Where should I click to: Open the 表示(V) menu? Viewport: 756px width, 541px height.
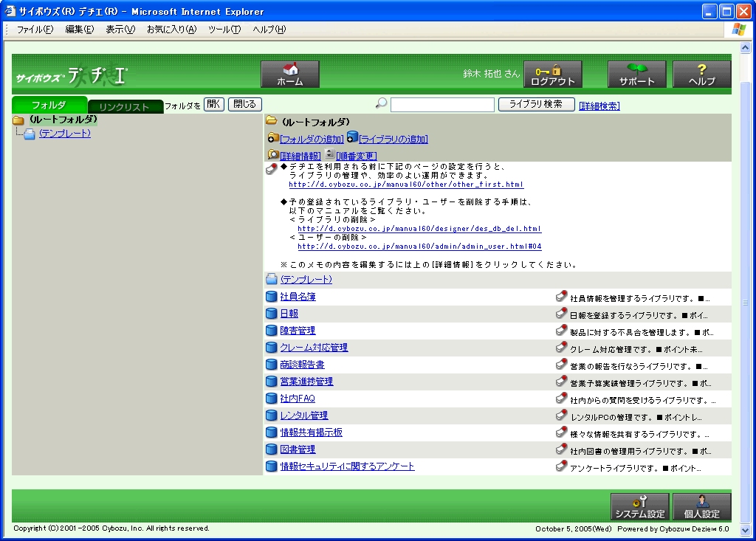coord(120,30)
